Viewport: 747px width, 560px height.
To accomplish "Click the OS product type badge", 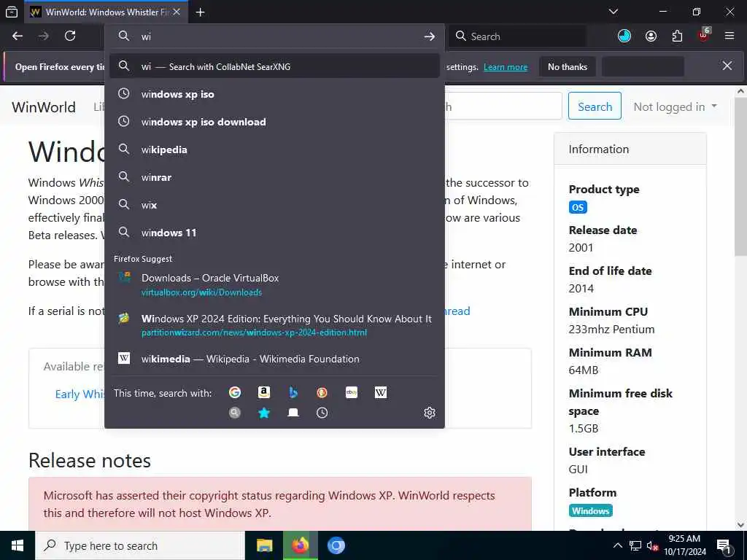I will (x=578, y=207).
